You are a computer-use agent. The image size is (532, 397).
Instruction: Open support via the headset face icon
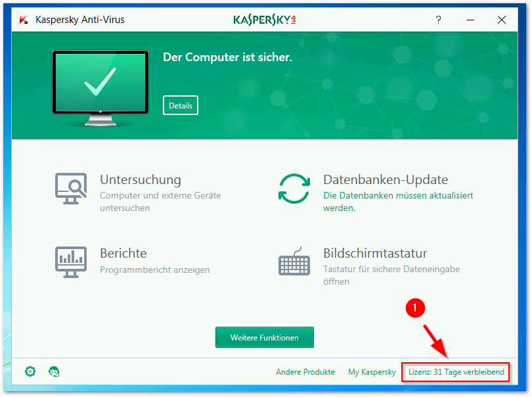pos(54,371)
